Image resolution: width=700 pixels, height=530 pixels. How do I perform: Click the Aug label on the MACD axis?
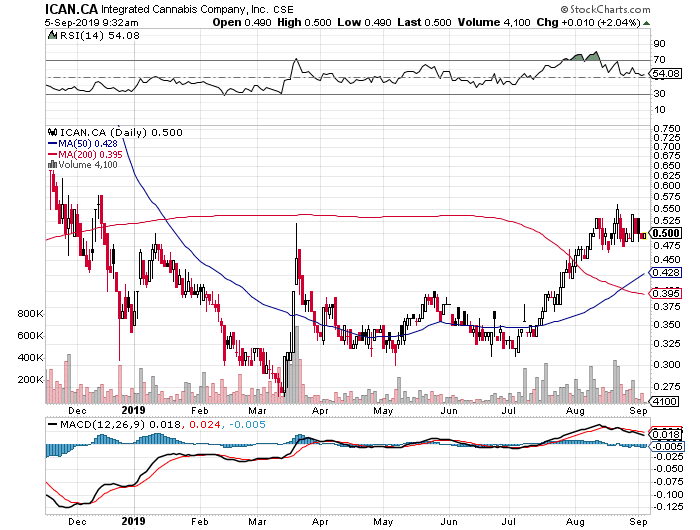tap(575, 521)
